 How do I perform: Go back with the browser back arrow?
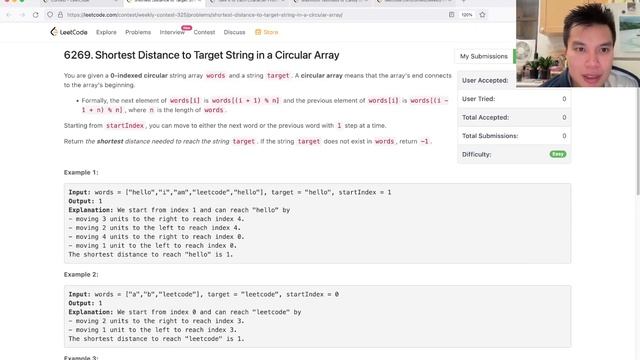coord(9,15)
